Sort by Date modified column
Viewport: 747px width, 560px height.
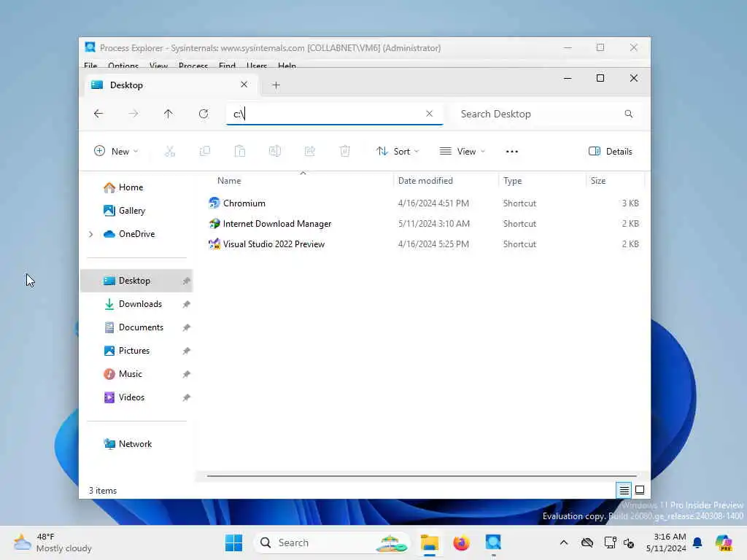coord(425,181)
